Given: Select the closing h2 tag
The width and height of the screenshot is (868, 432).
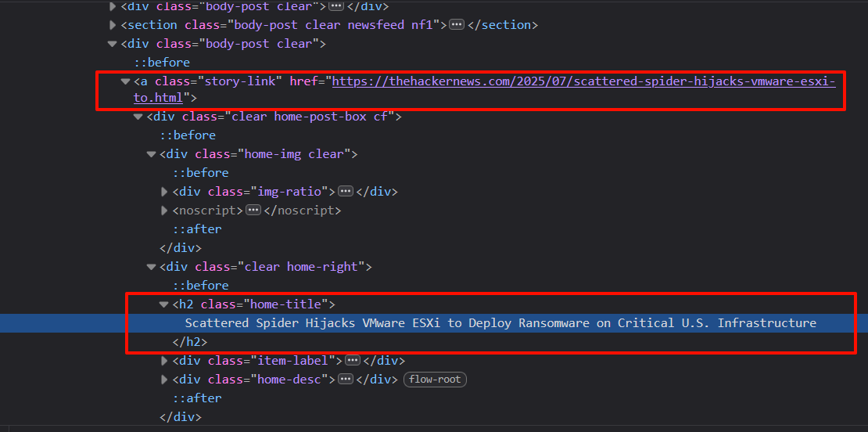Looking at the screenshot, I should [190, 342].
